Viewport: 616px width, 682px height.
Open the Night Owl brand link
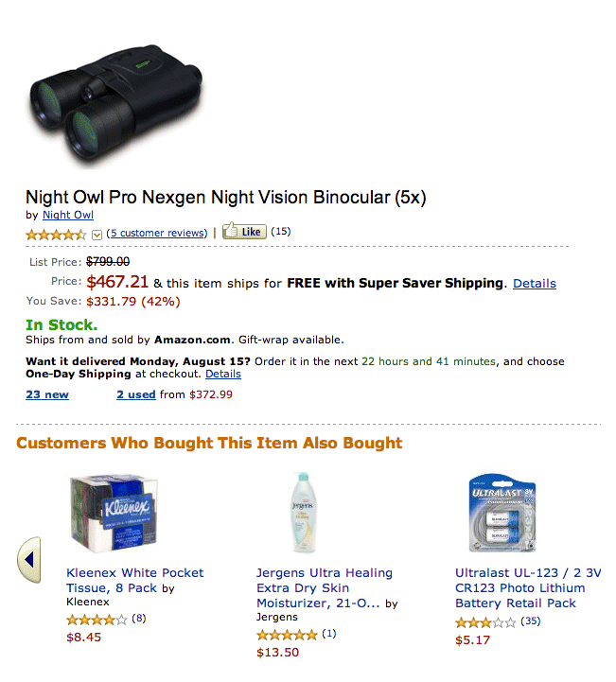tap(68, 215)
